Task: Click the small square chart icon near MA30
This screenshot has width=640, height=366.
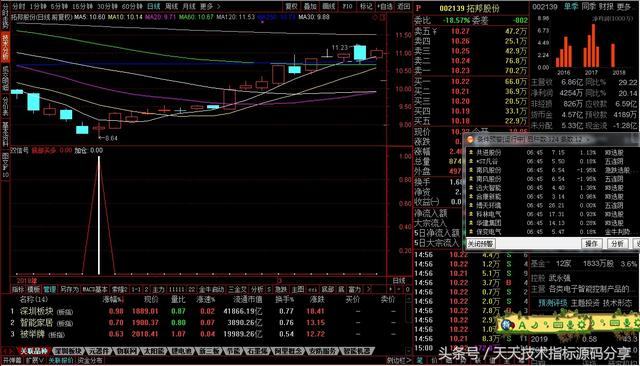Action: (382, 18)
